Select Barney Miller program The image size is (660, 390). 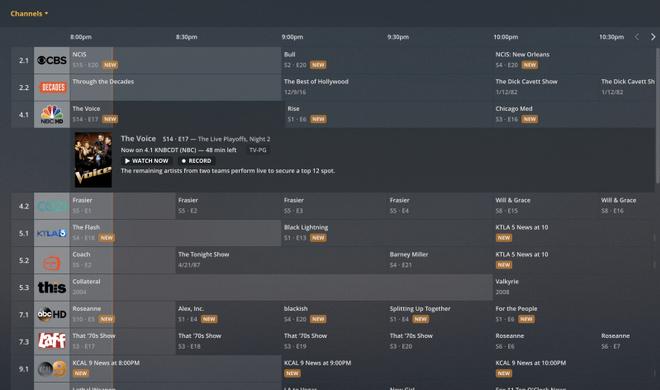pyautogui.click(x=440, y=260)
